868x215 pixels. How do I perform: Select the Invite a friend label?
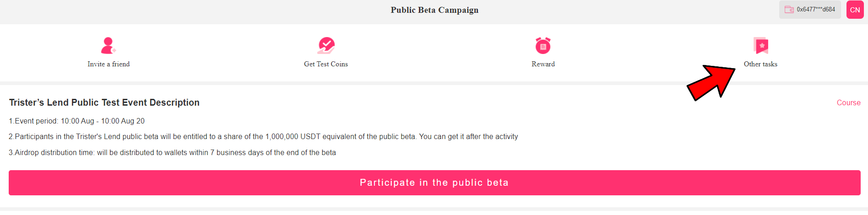coord(108,64)
